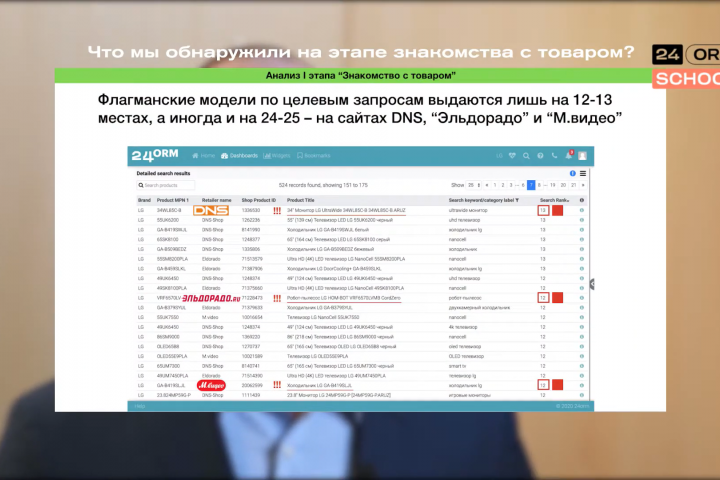Click the heartbeat status icon

tap(512, 156)
